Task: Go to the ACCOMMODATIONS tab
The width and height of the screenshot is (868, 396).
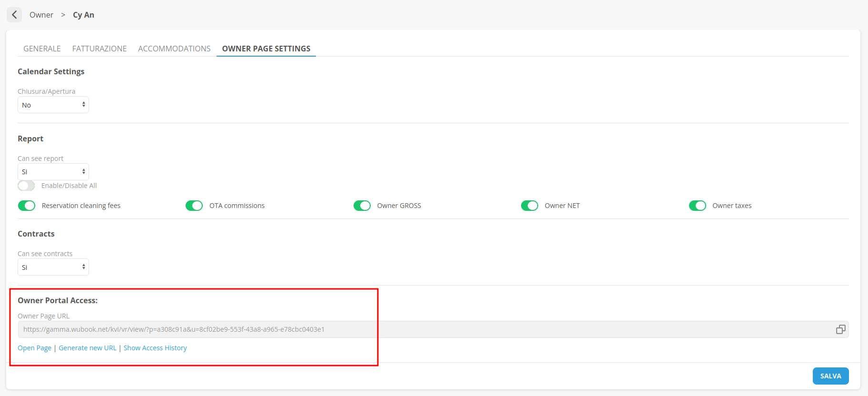Action: coord(174,49)
